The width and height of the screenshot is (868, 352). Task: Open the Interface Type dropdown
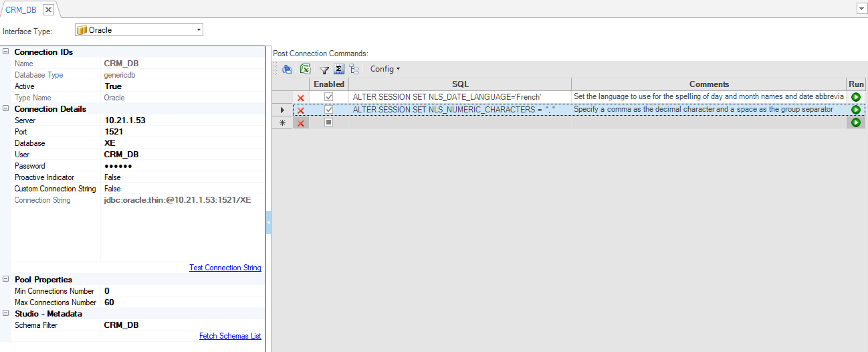[x=199, y=30]
